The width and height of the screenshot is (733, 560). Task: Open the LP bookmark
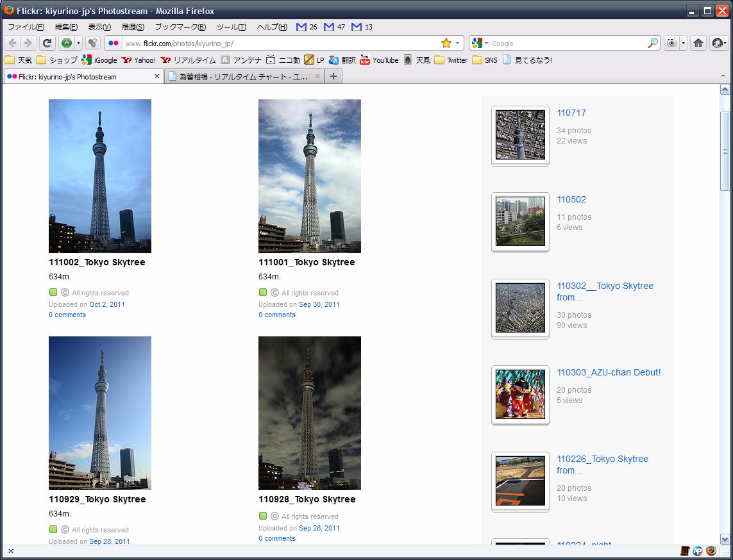point(314,60)
